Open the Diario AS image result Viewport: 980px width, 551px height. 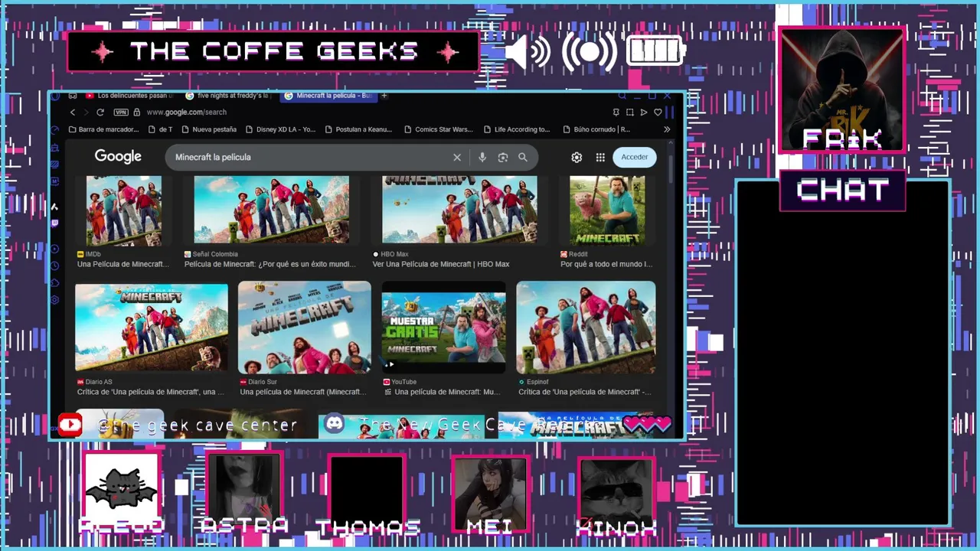click(x=152, y=328)
